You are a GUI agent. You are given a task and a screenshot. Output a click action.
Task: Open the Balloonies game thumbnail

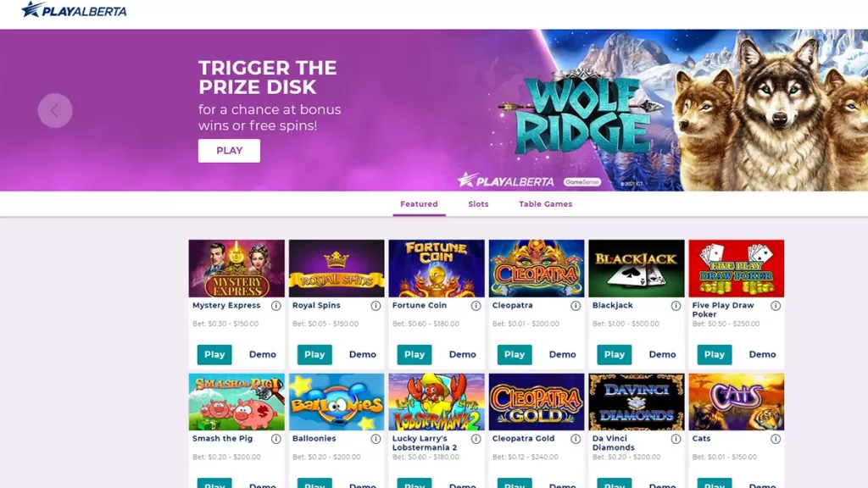[337, 402]
